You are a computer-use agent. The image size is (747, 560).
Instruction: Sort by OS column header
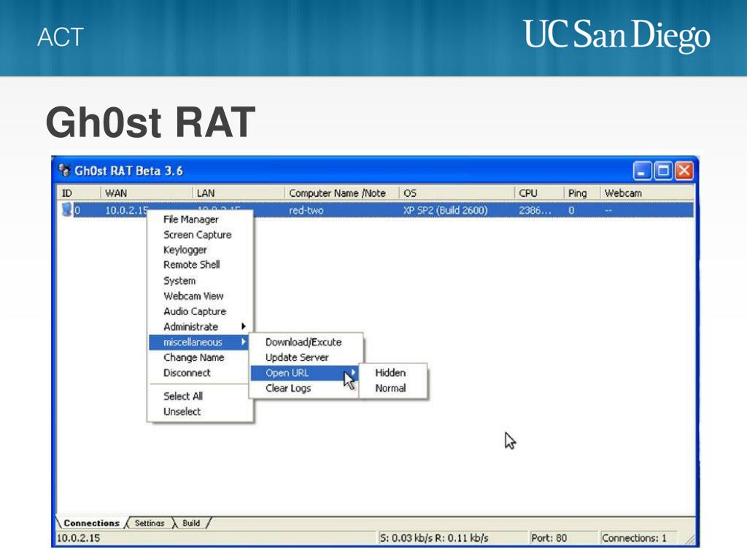click(457, 192)
